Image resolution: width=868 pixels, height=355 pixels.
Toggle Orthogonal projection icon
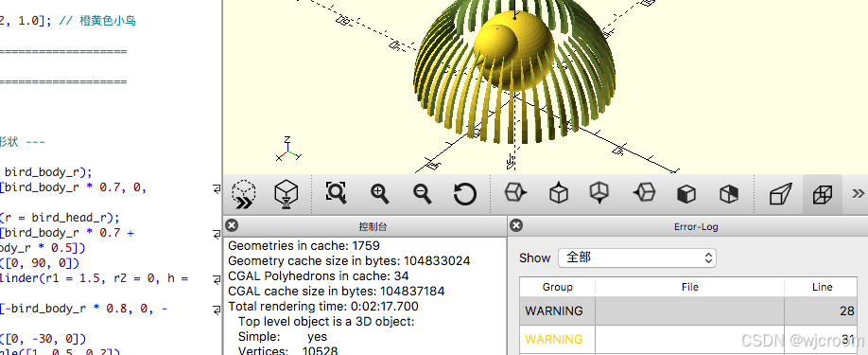(822, 194)
